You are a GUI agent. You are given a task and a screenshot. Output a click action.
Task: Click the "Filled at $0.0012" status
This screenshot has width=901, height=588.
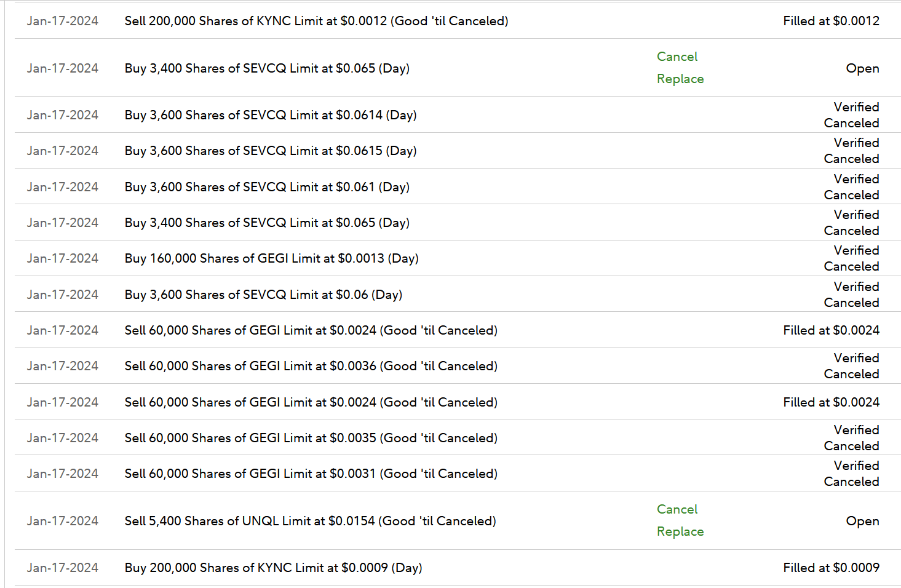coord(831,21)
